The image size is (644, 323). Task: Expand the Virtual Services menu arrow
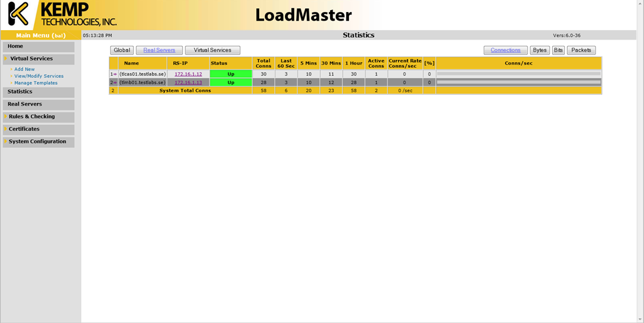click(x=6, y=58)
